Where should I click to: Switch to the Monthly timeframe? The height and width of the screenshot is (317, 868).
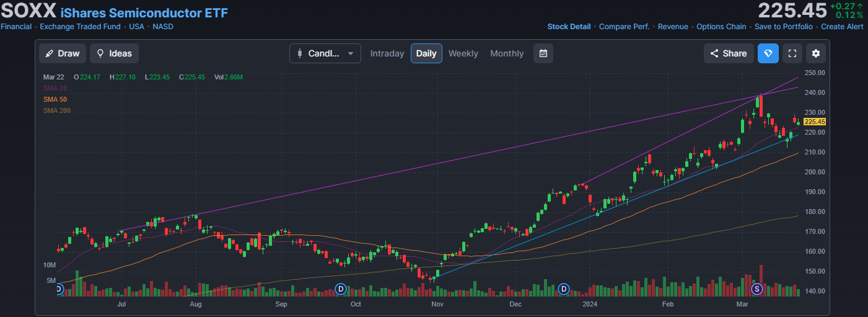click(x=507, y=53)
